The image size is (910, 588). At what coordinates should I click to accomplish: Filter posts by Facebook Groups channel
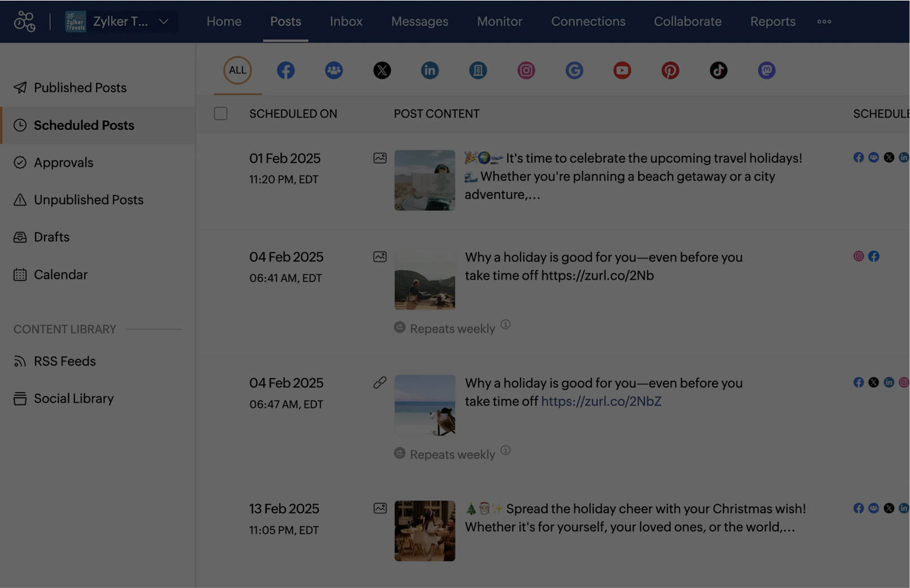click(x=334, y=71)
